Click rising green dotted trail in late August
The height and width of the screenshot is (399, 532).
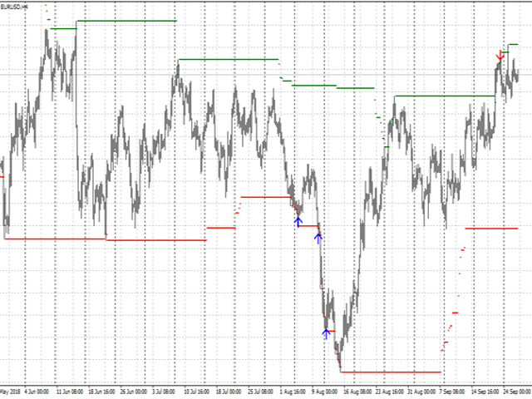click(x=383, y=125)
